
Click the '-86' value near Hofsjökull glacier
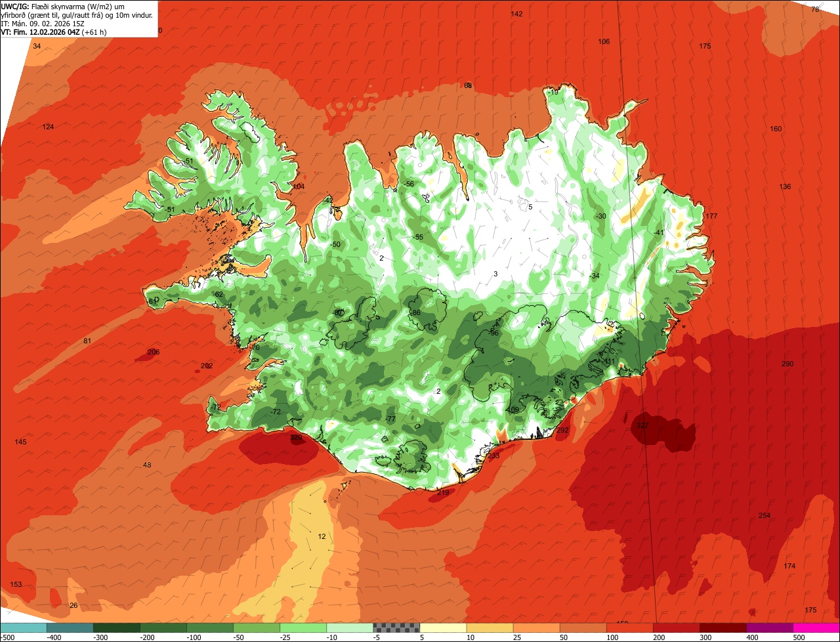414,312
